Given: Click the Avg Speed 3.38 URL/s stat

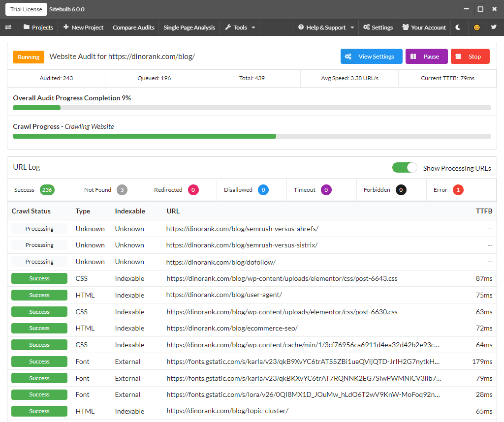Looking at the screenshot, I should (350, 78).
